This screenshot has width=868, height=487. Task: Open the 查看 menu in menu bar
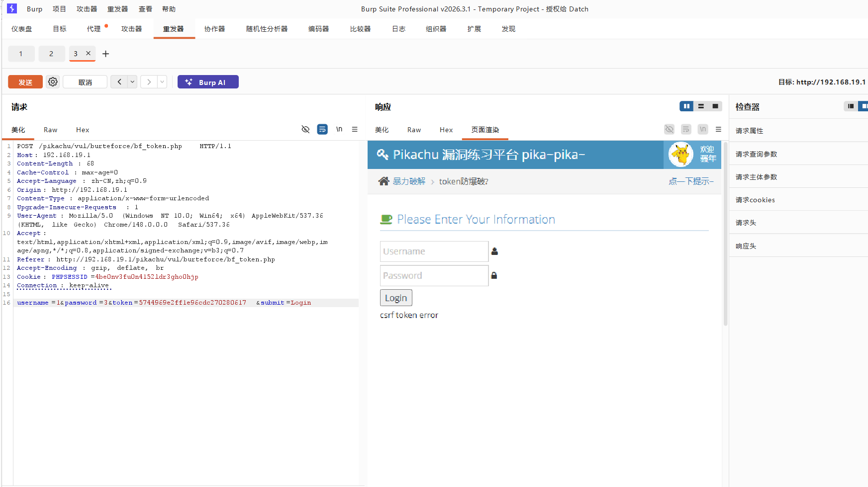click(x=145, y=9)
